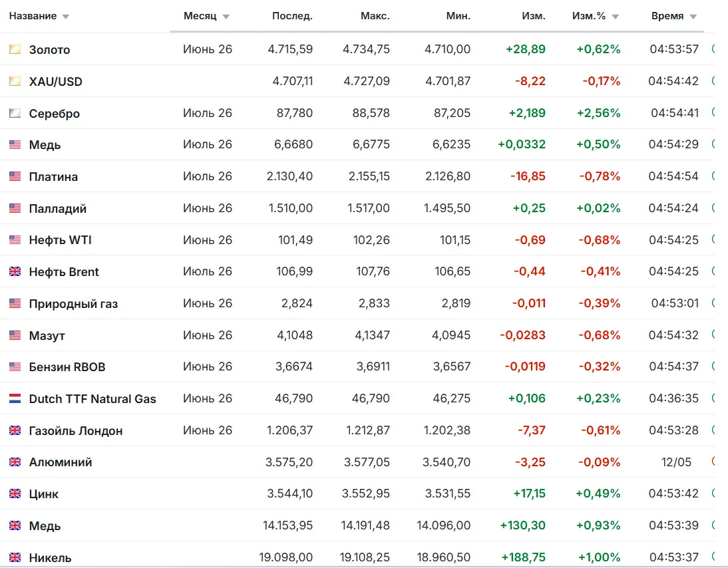Open the Месяц column sort dropdown
Screen dimensions: 728x568
pos(226,17)
